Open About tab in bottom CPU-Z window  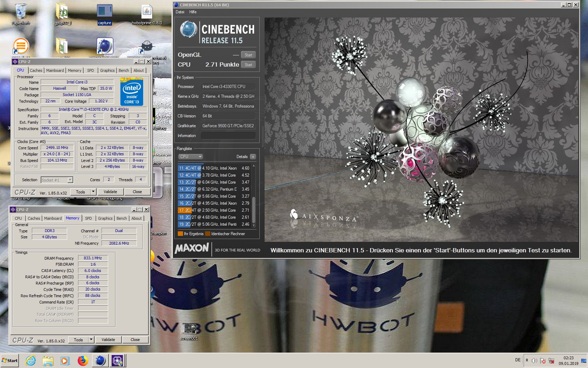click(x=136, y=218)
